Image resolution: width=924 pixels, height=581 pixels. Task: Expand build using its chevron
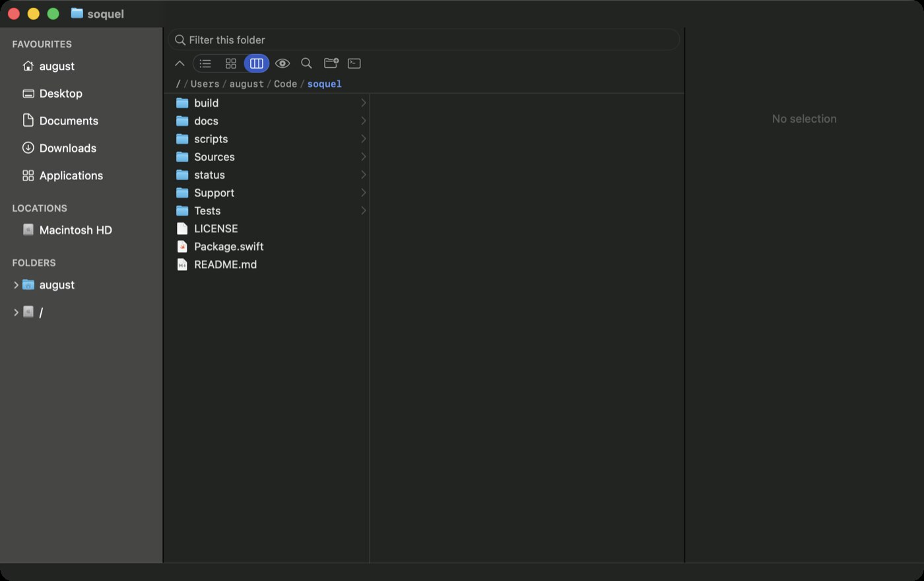click(x=363, y=103)
